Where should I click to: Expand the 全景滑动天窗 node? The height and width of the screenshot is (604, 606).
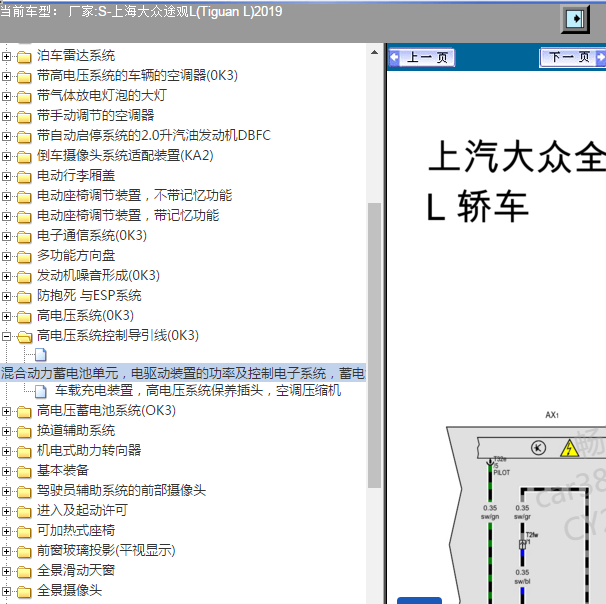tap(6, 571)
